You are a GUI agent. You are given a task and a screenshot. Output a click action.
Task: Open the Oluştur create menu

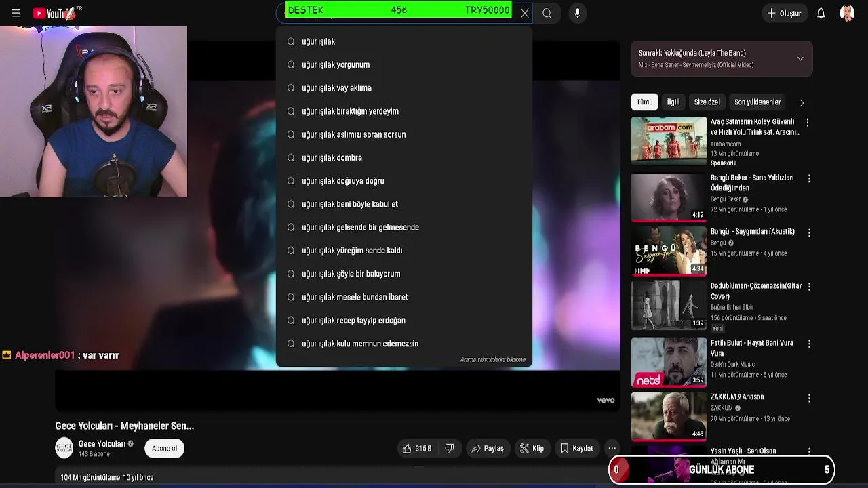tap(785, 13)
